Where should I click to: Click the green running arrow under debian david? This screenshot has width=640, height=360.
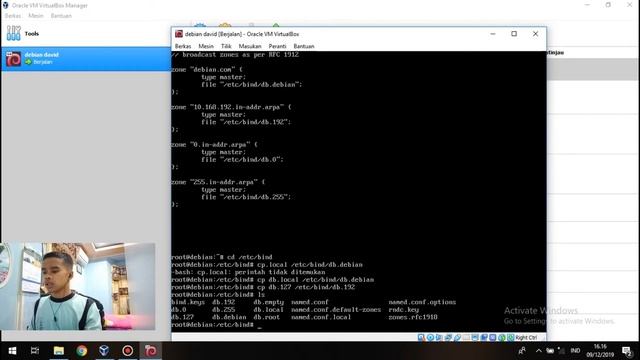pyautogui.click(x=28, y=62)
